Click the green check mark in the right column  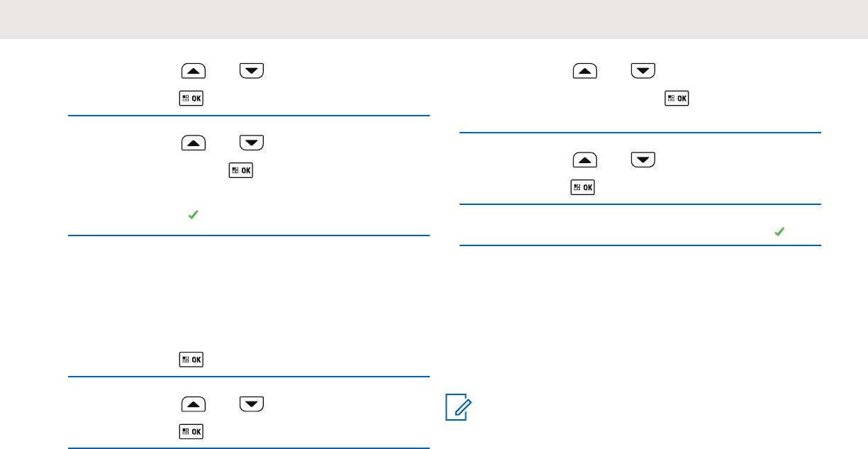[779, 232]
